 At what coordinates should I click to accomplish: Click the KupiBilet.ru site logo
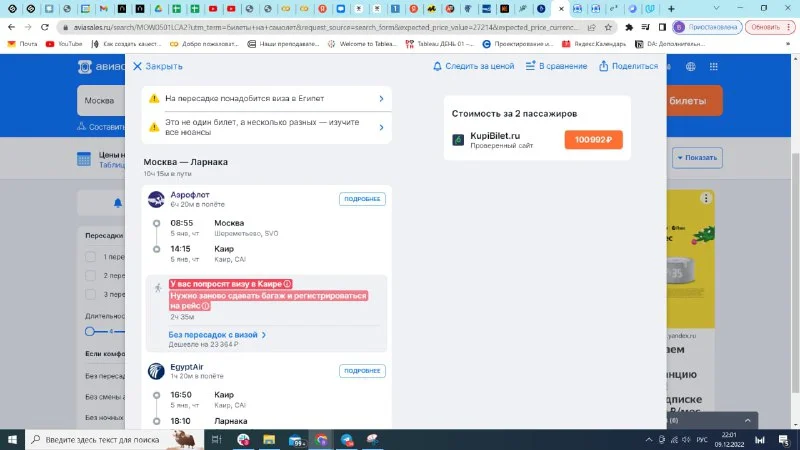click(x=459, y=140)
